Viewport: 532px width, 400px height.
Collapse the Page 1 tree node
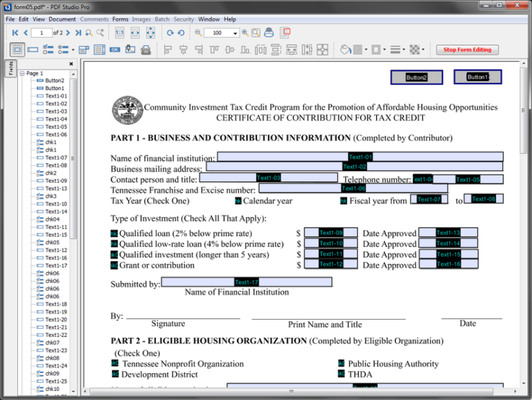coord(22,73)
